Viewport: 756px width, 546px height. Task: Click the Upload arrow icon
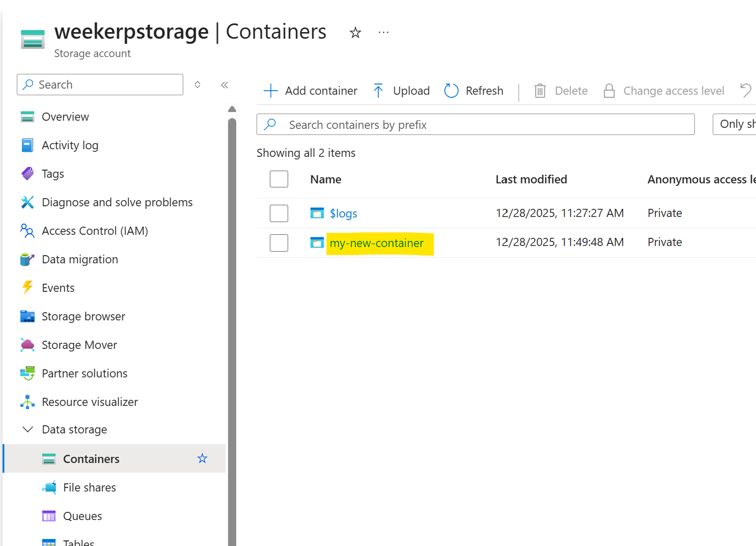pyautogui.click(x=378, y=91)
